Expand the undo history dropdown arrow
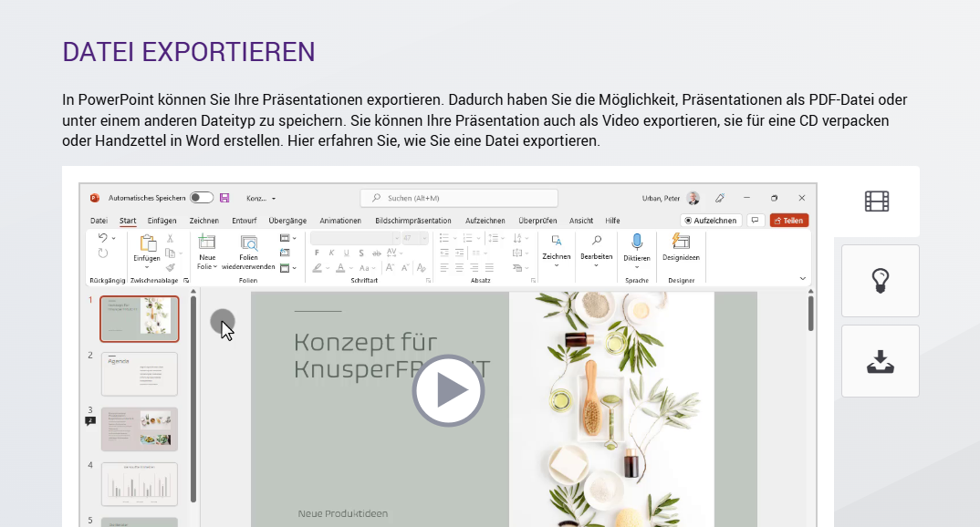This screenshot has height=527, width=980. coord(114,239)
